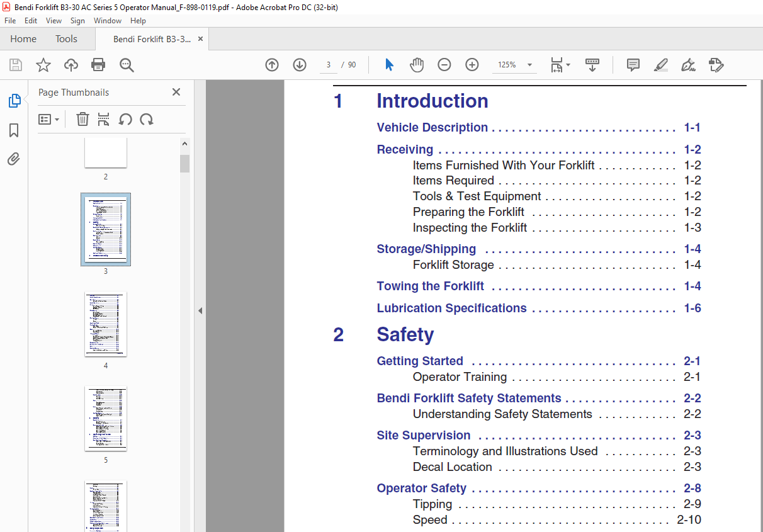Select the Bendi Forklift document tab
The width and height of the screenshot is (763, 532).
pyautogui.click(x=152, y=39)
